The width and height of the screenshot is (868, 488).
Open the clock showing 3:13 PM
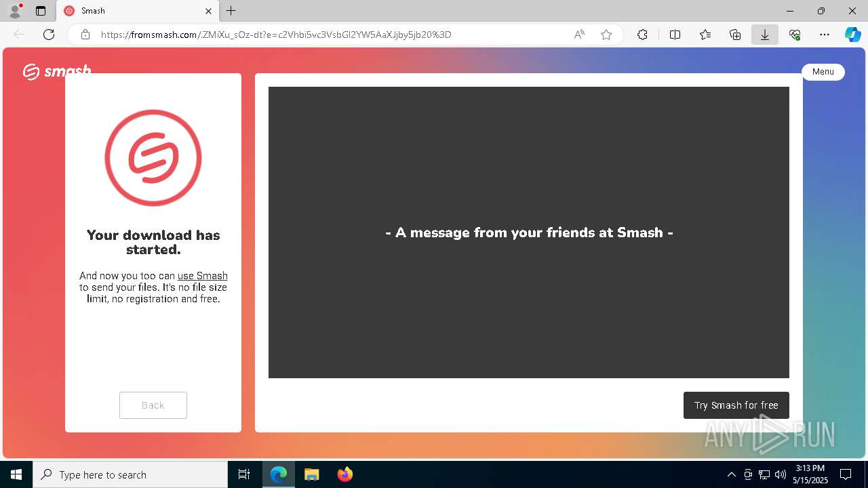[810, 474]
